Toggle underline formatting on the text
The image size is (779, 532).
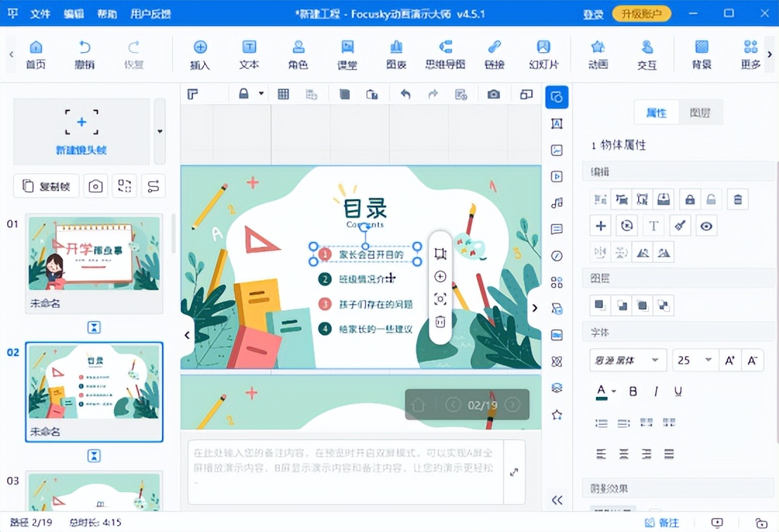[678, 391]
